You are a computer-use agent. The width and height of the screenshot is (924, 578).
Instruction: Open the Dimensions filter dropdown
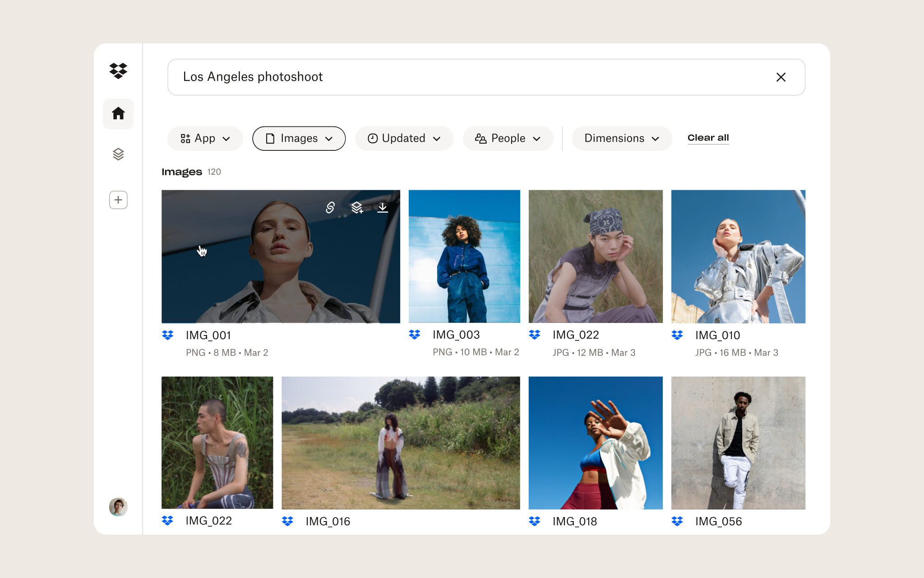pyautogui.click(x=622, y=138)
